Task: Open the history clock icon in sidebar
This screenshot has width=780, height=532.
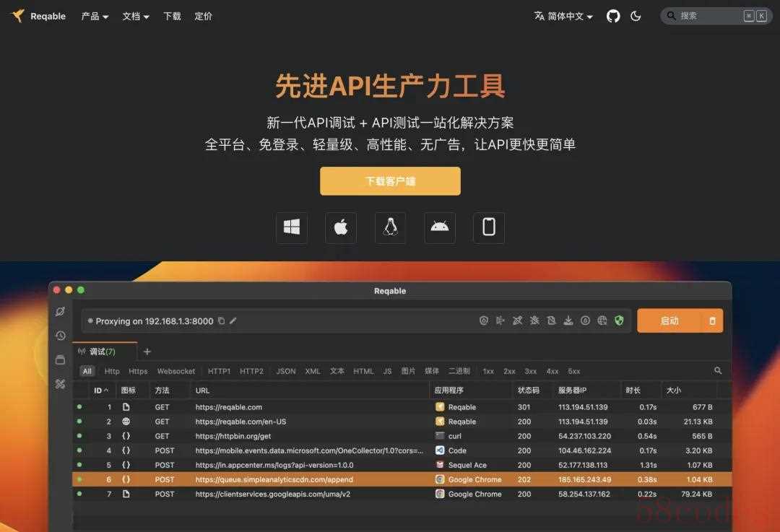Action: tap(60, 336)
